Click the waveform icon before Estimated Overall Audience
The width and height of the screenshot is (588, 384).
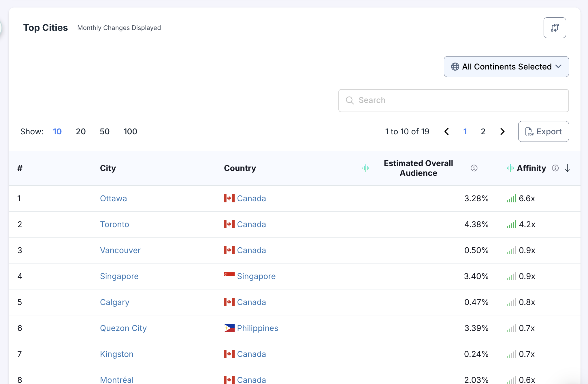coord(366,168)
